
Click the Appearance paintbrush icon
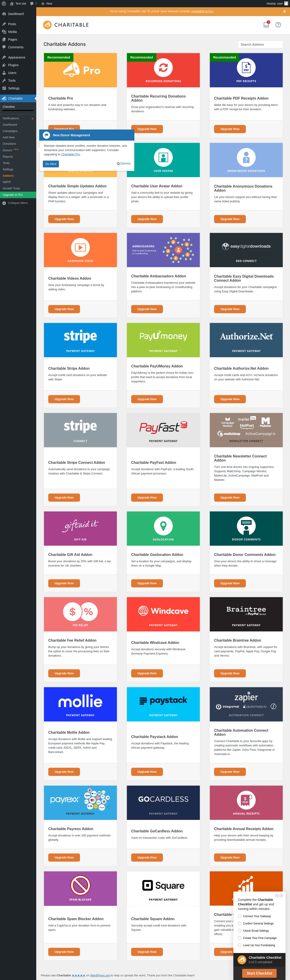pyautogui.click(x=4, y=57)
